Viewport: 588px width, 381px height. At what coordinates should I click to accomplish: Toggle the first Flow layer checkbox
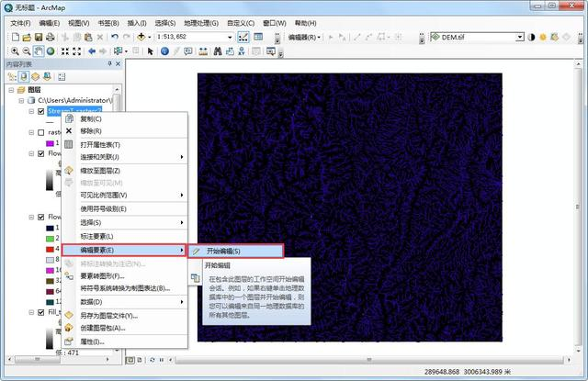pos(41,153)
